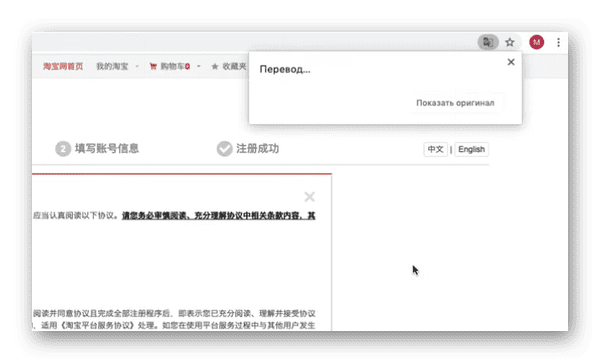Switch page language to 中文
This screenshot has height=363, width=600.
[435, 149]
